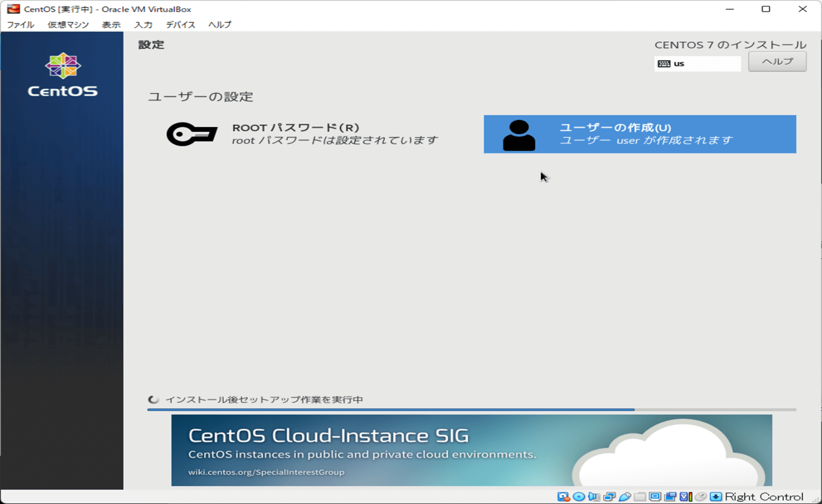Click the keyboard layout icon beside us
Screen dimensions: 822x504
(x=664, y=64)
